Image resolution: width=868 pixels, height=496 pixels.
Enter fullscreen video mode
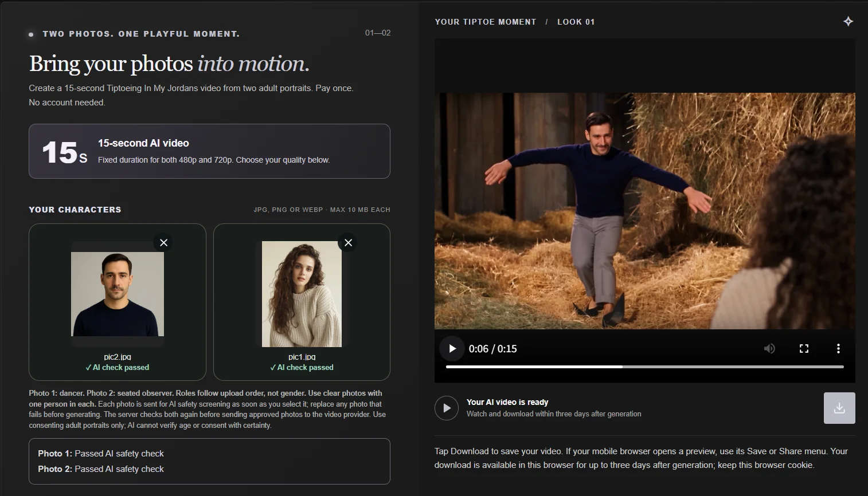pos(804,348)
